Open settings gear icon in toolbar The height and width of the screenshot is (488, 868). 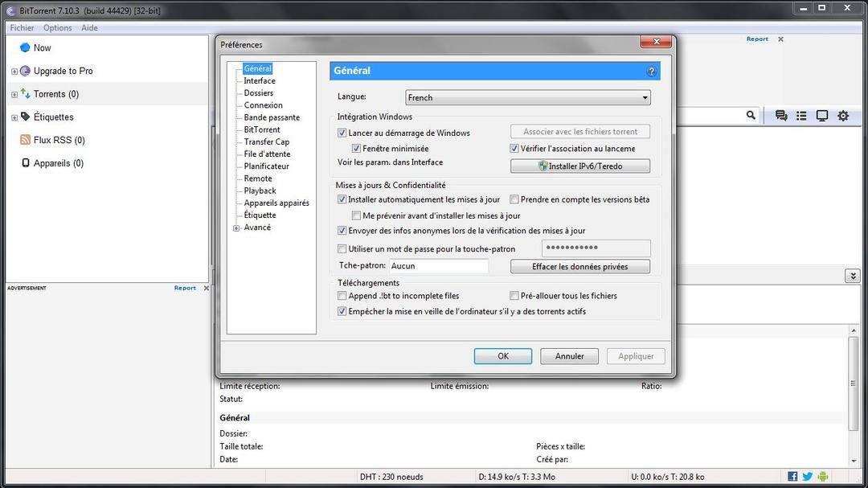click(x=843, y=116)
